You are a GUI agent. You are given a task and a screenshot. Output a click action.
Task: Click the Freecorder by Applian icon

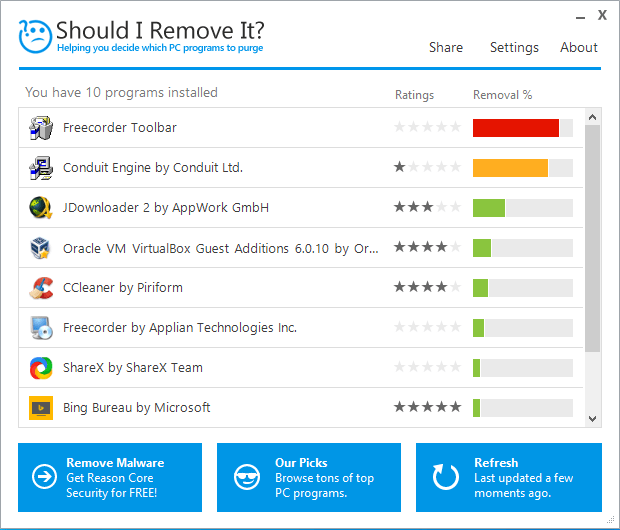(x=41, y=328)
